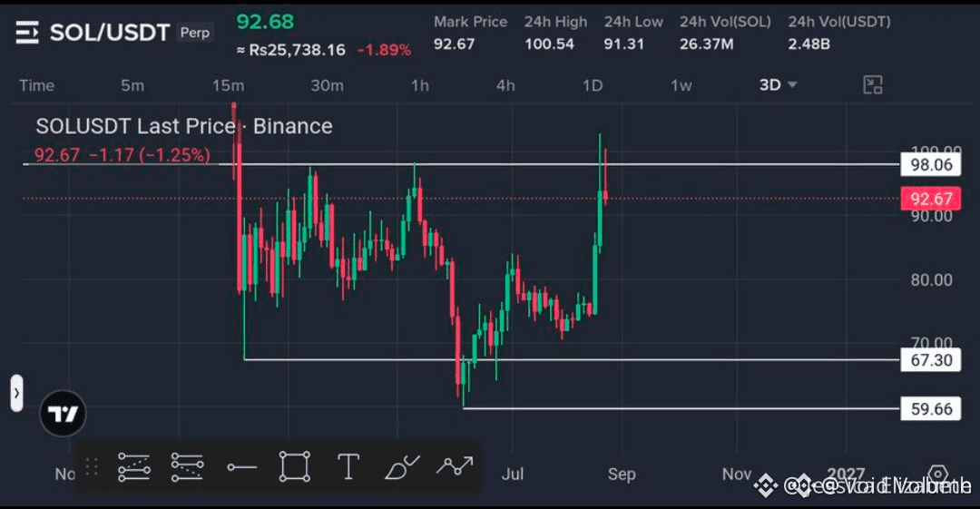This screenshot has width=980, height=509.
Task: Tap the TradingView logo badge
Action: tap(64, 414)
